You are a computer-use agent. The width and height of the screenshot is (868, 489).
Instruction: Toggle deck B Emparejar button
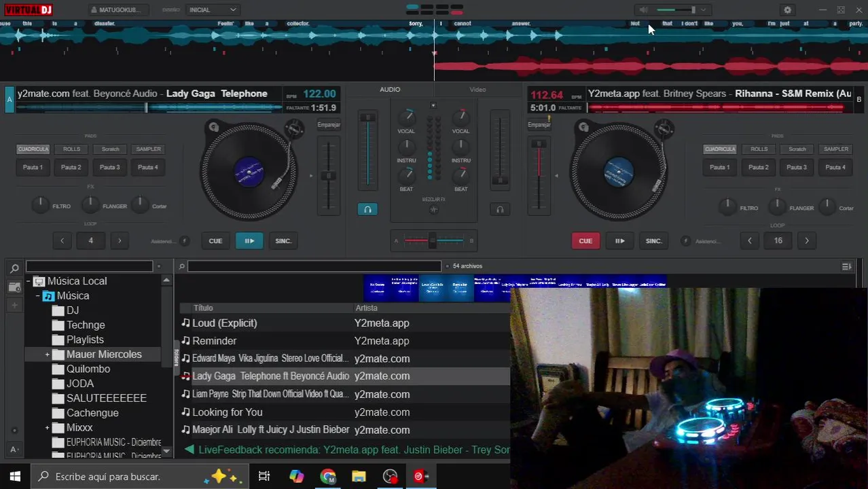(x=539, y=125)
